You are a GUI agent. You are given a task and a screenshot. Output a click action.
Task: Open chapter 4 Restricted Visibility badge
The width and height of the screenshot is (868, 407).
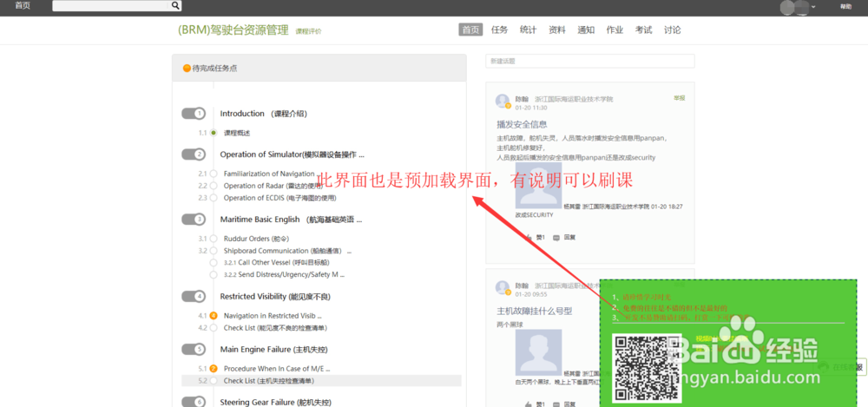pyautogui.click(x=194, y=296)
